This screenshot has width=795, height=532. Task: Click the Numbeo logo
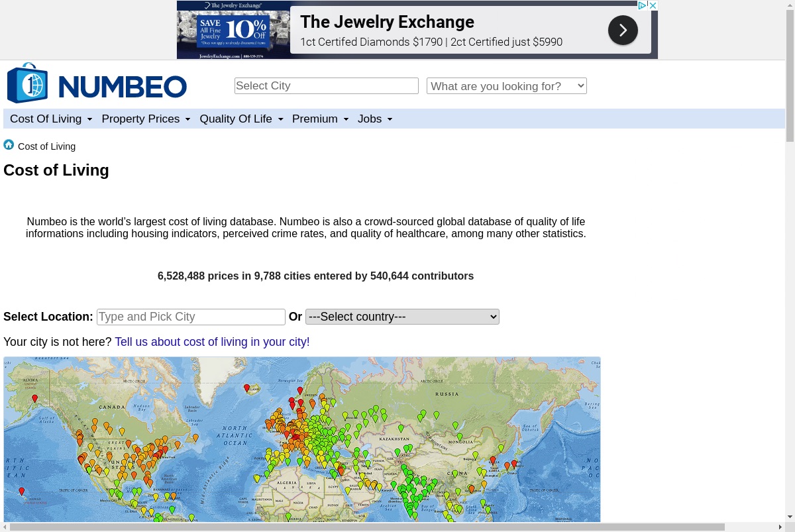pyautogui.click(x=97, y=84)
